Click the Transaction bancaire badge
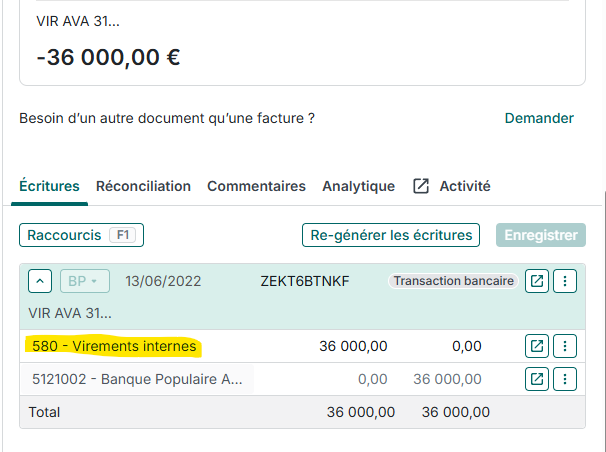This screenshot has width=606, height=452. (453, 281)
